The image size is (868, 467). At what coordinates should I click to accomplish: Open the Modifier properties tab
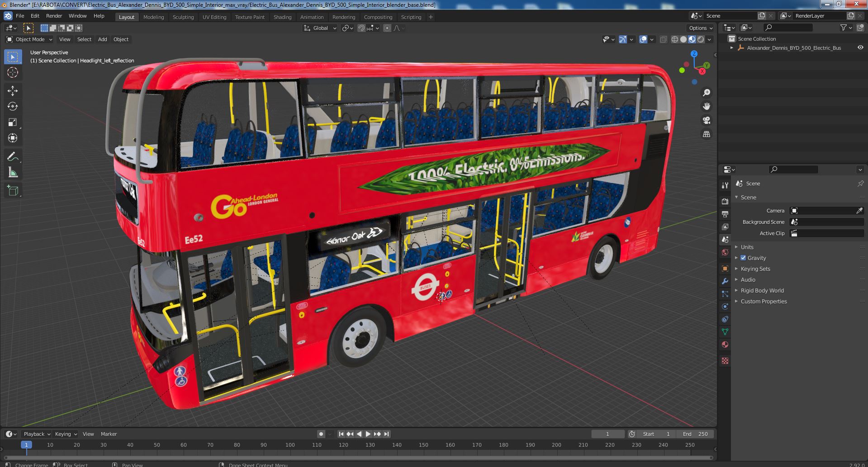[x=725, y=281]
